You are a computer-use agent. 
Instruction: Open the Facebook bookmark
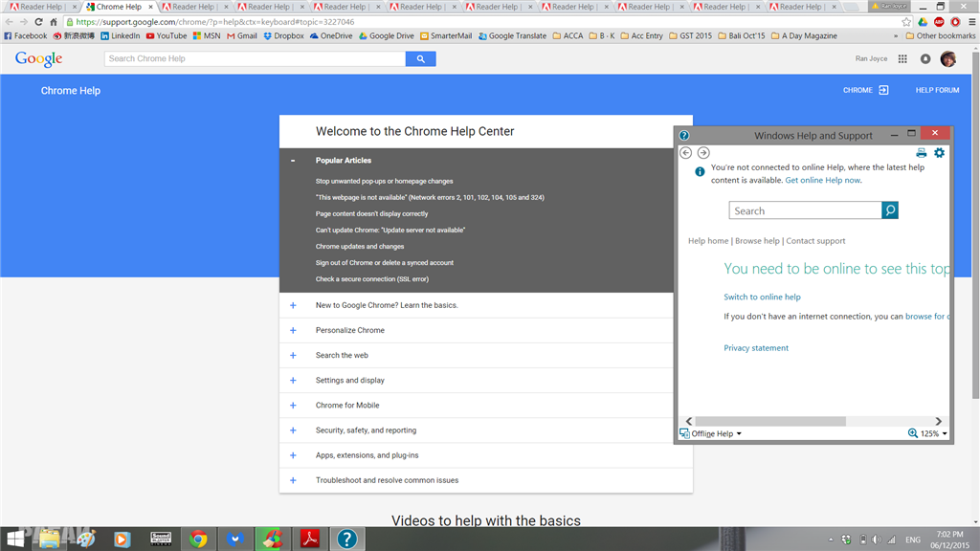[x=26, y=35]
